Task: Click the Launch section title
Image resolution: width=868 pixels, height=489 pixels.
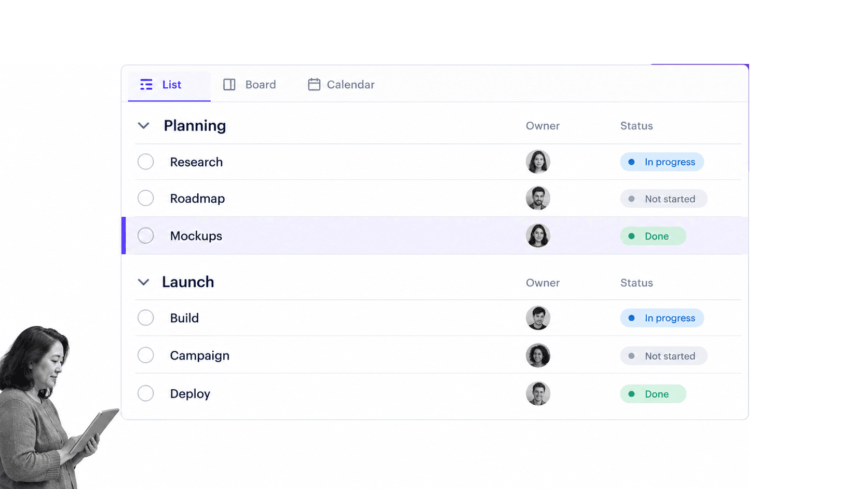Action: click(188, 282)
